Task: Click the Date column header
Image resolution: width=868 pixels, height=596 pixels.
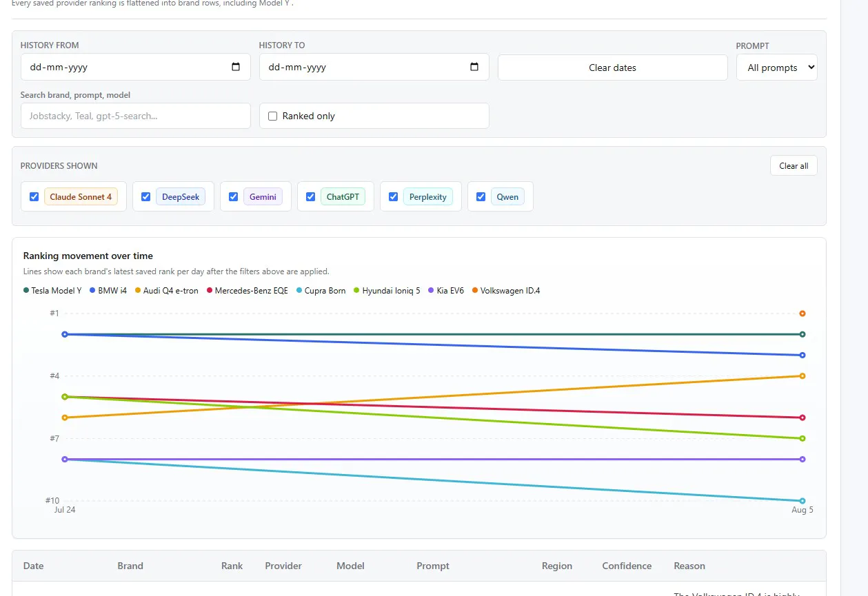Action: 33,566
